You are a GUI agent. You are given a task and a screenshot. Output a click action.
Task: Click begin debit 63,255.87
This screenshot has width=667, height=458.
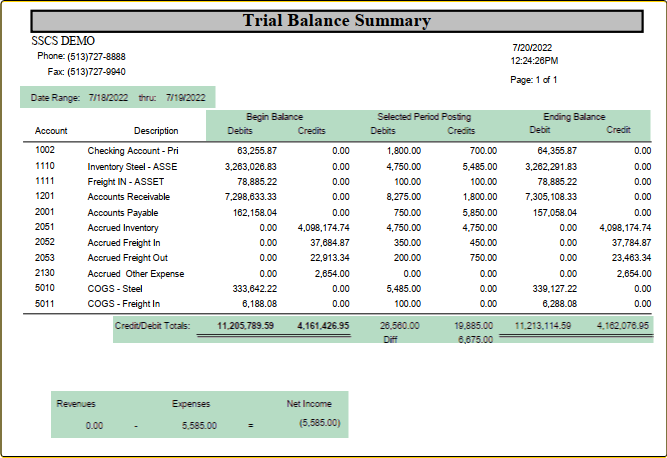[257, 151]
